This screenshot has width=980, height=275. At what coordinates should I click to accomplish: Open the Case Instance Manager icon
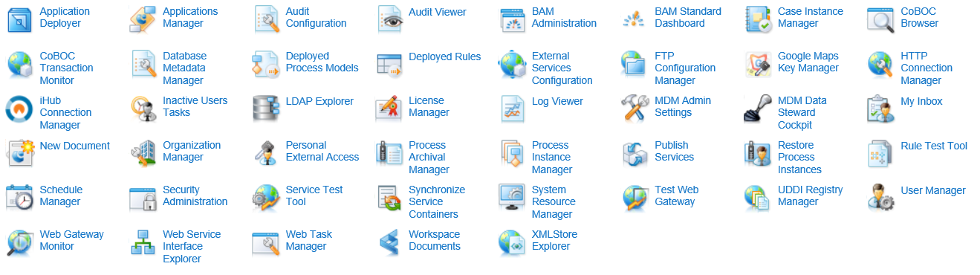(758, 19)
